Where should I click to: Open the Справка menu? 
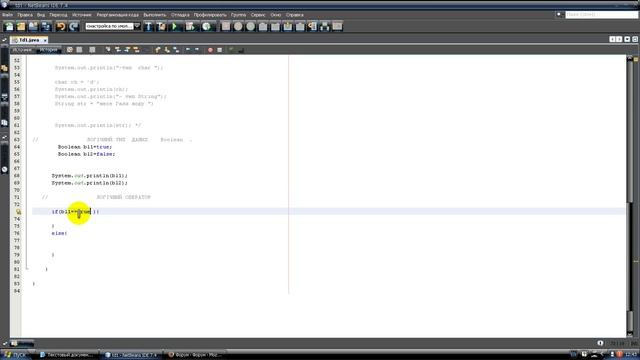pos(294,15)
